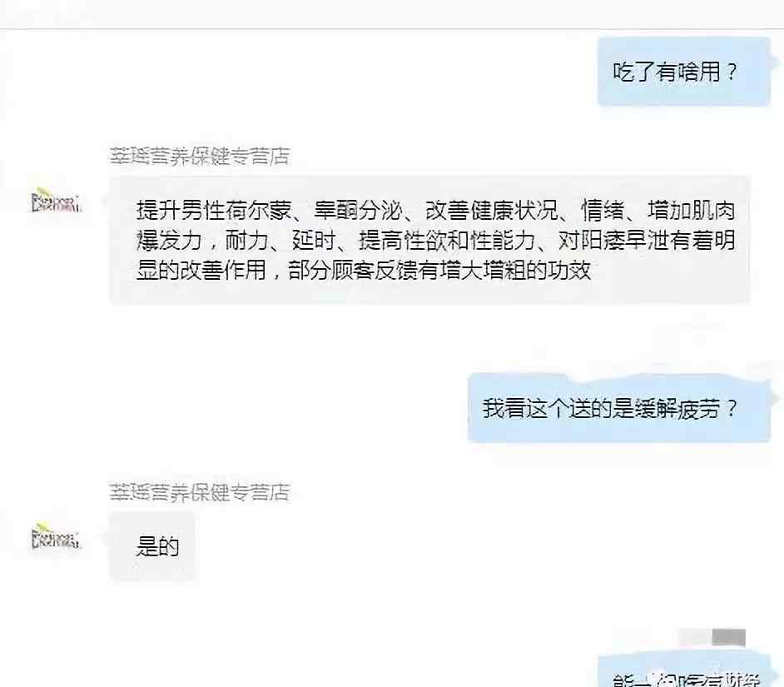
Task: Click the word 睾酮分泌 in the store reply
Action: (358, 210)
